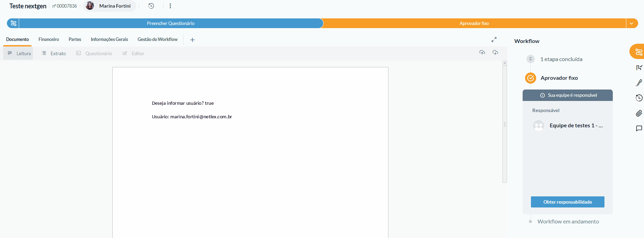Click Sua equipe é responsável info icon
The height and width of the screenshot is (238, 644).
coord(542,95)
